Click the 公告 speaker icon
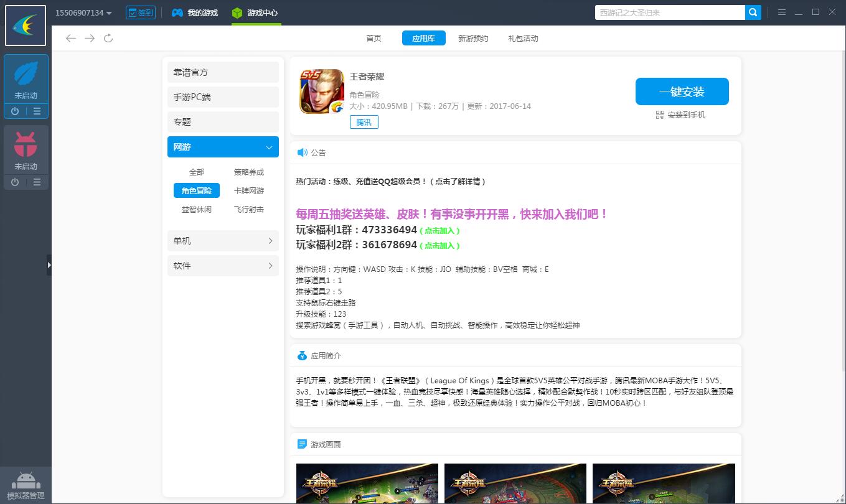Image resolution: width=846 pixels, height=504 pixels. point(303,152)
